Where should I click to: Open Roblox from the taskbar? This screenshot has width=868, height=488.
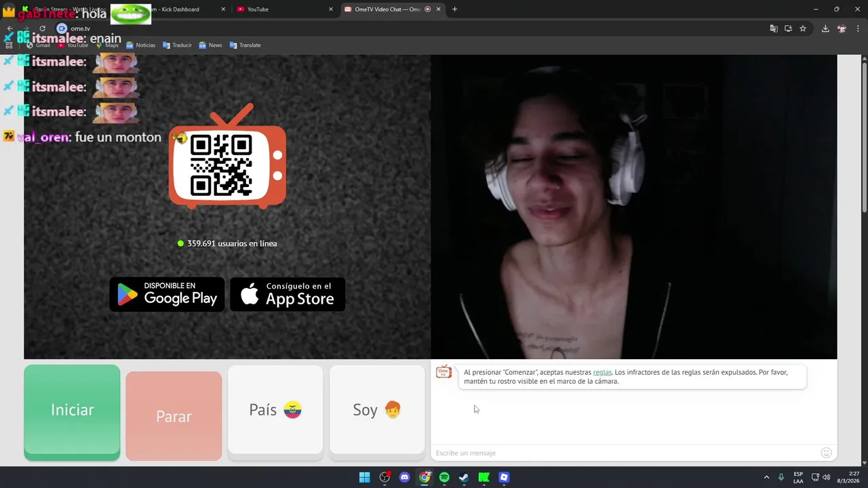(504, 477)
